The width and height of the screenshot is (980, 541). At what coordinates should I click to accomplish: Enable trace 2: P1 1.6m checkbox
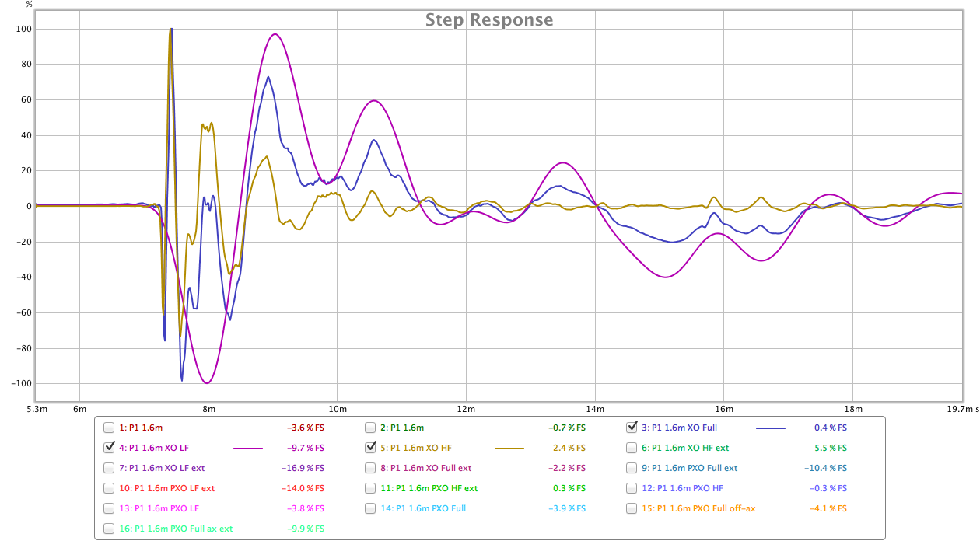click(370, 428)
